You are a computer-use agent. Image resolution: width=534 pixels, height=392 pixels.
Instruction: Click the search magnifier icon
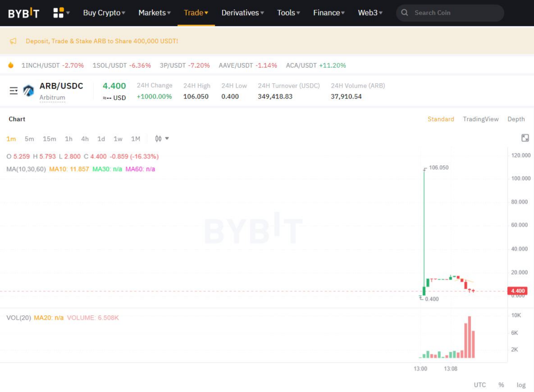405,13
